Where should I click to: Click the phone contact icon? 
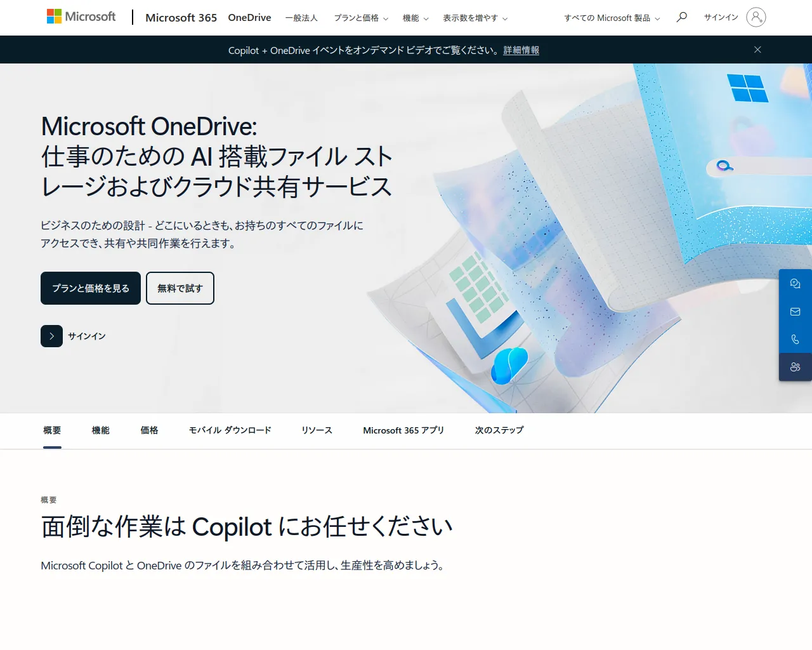pos(796,340)
